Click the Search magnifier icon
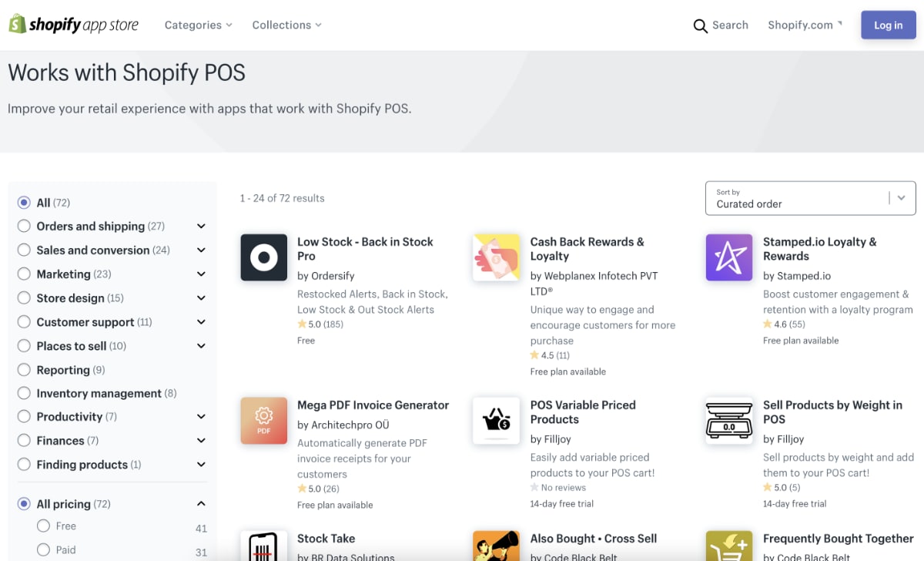 point(700,26)
